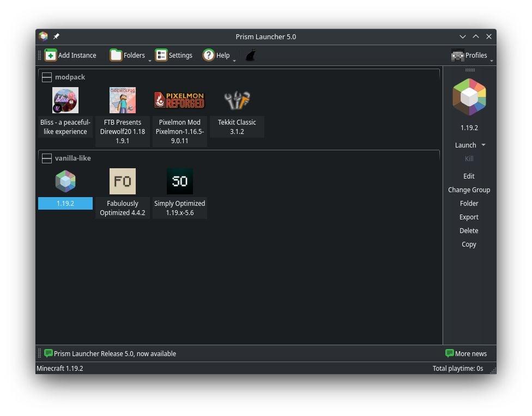Expand the Folders dropdown arrow
532x416 pixels.
(149, 60)
